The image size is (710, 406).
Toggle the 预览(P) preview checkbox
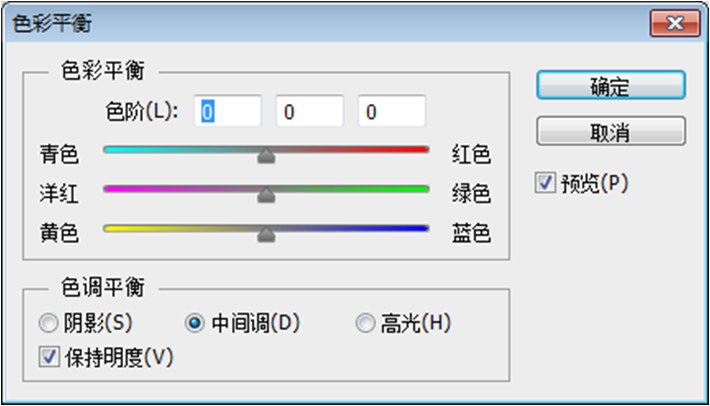(x=545, y=183)
